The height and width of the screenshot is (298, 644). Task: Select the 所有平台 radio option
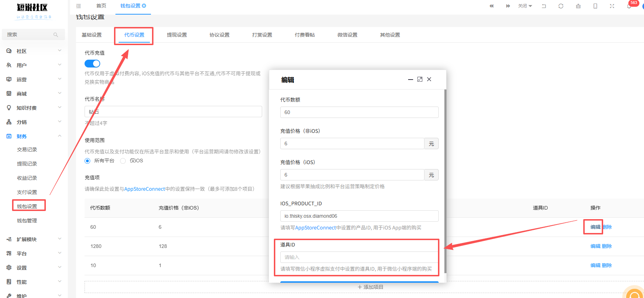tap(87, 161)
